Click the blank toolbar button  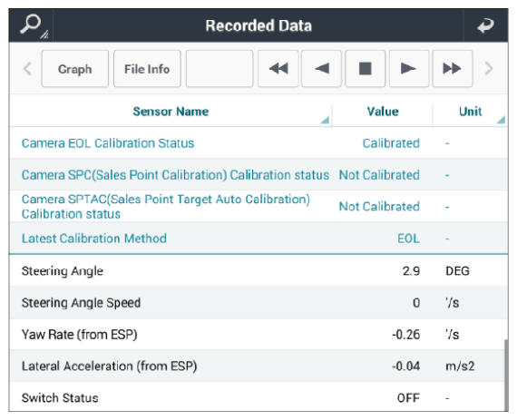click(x=219, y=69)
